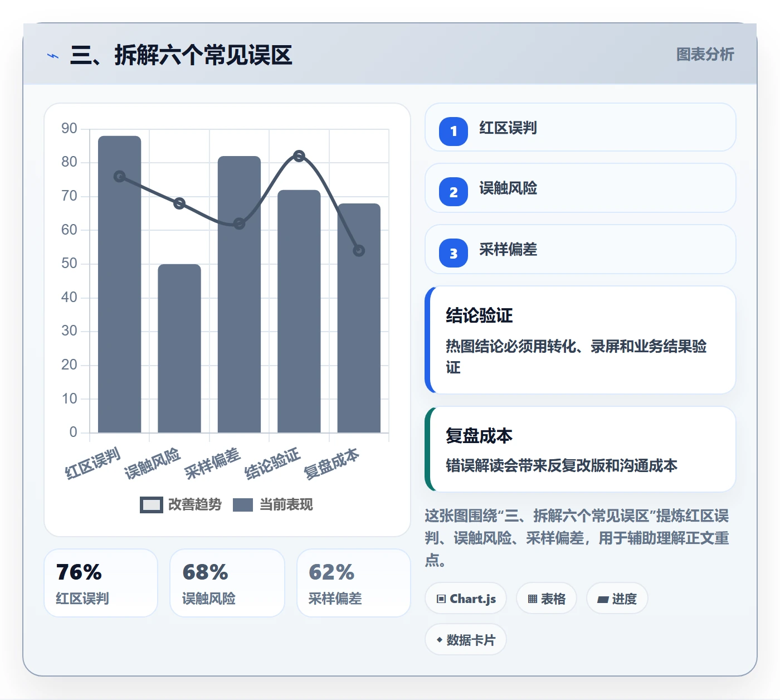
Task: Click the 复盘成本 x-axis label
Action: [x=331, y=464]
